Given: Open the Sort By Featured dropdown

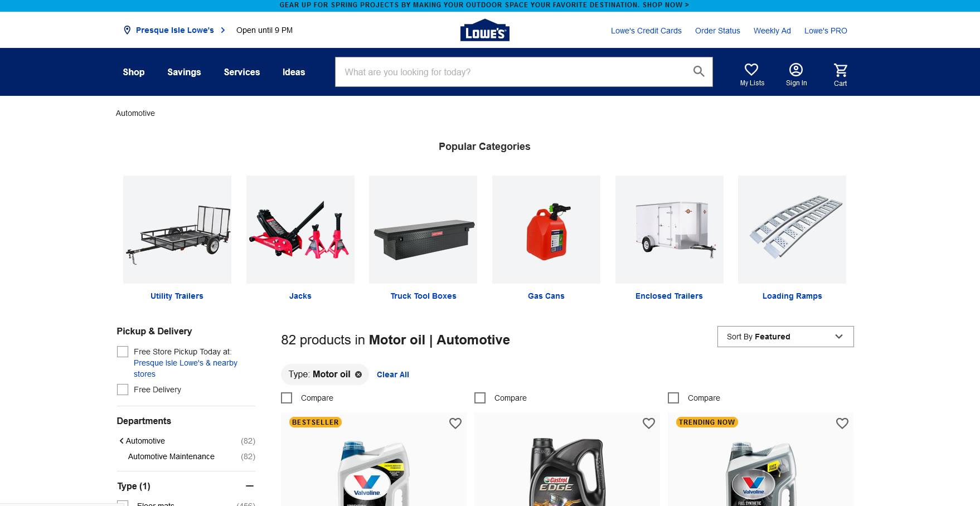Looking at the screenshot, I should [785, 337].
